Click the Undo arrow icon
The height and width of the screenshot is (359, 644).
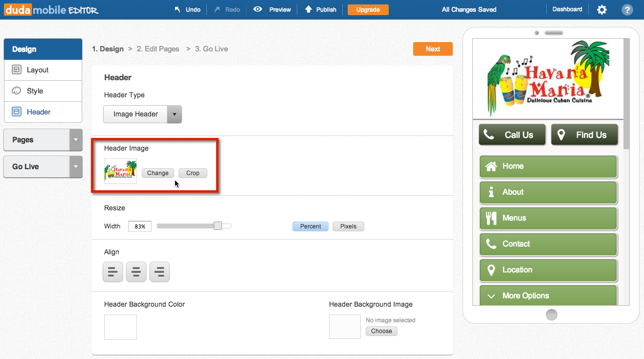tap(178, 9)
